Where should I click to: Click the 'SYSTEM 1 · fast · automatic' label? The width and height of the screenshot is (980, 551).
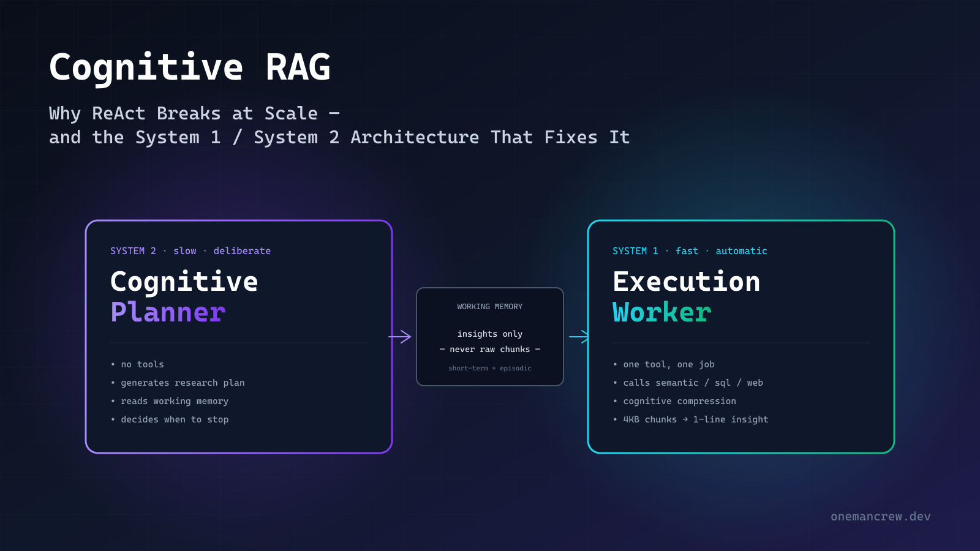coord(690,251)
